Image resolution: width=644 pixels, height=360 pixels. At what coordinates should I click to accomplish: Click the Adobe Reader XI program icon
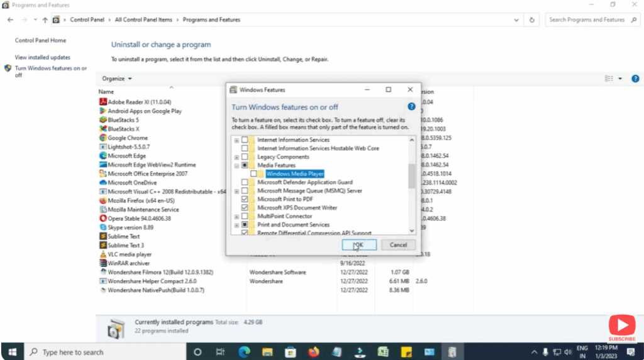click(103, 102)
